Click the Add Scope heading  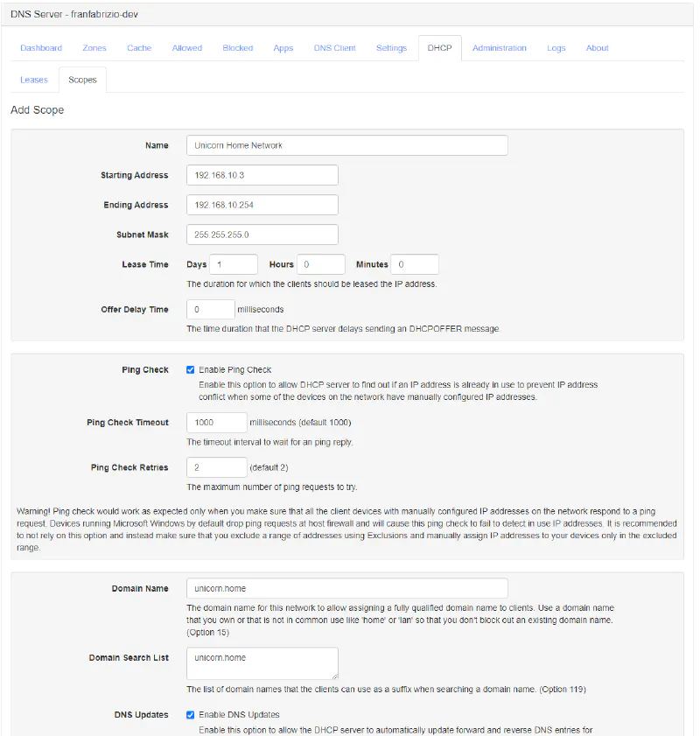point(37,110)
